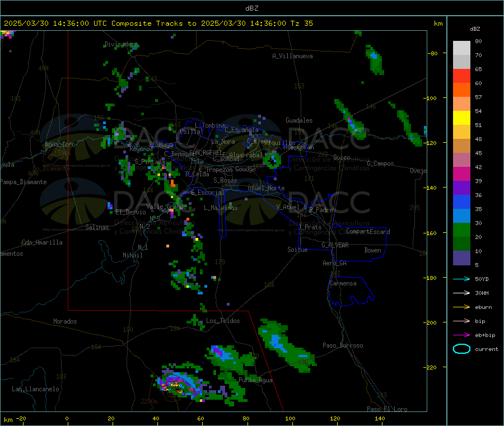504x426 pixels.
Task: Click the dBZ title at top
Action: (251, 8)
